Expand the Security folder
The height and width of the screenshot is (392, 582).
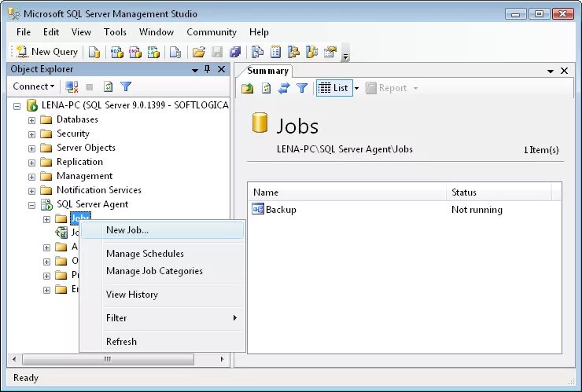point(32,134)
